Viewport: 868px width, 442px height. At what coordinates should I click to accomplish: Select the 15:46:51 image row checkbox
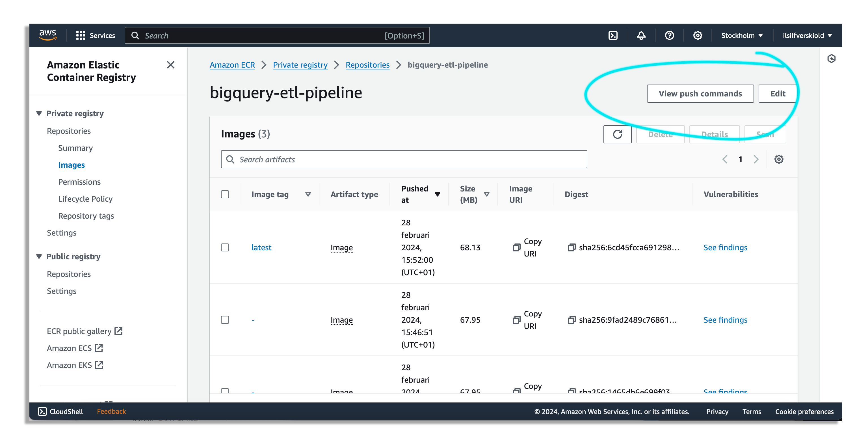[x=225, y=320]
